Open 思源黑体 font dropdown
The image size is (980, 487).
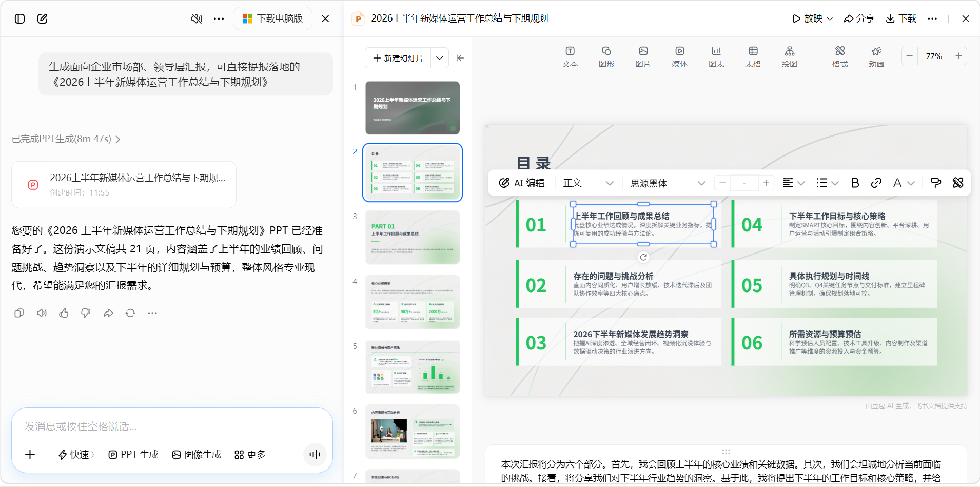[668, 183]
